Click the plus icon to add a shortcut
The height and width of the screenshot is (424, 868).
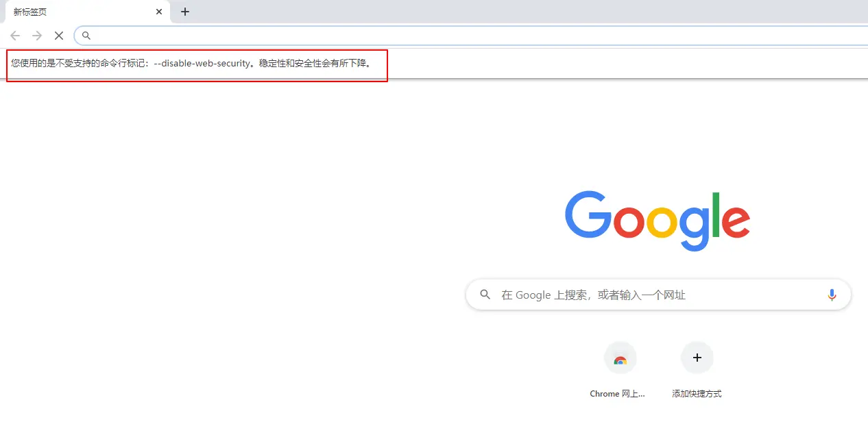(697, 358)
